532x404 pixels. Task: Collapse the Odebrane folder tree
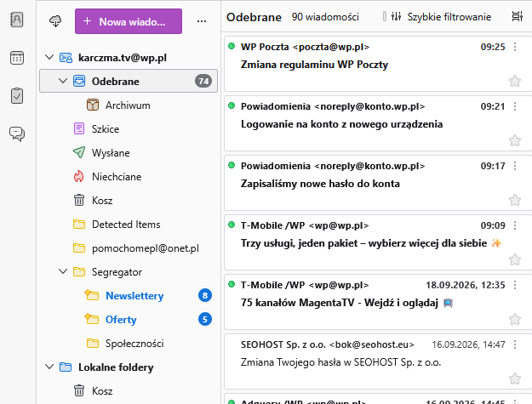tap(63, 81)
